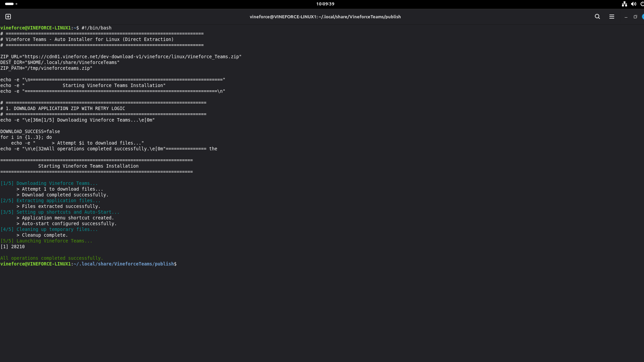Click the '> Download completed successfully.' output
The height and width of the screenshot is (362, 644).
click(x=63, y=195)
